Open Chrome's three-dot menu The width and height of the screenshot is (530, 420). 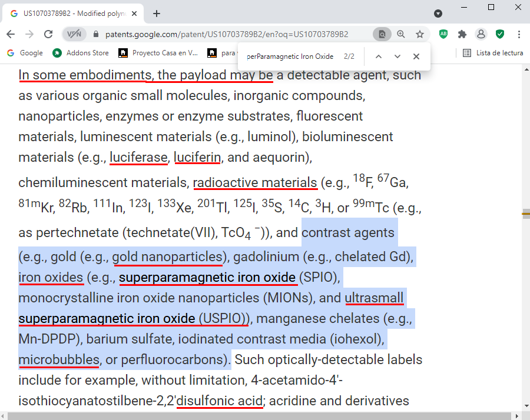[x=519, y=34]
